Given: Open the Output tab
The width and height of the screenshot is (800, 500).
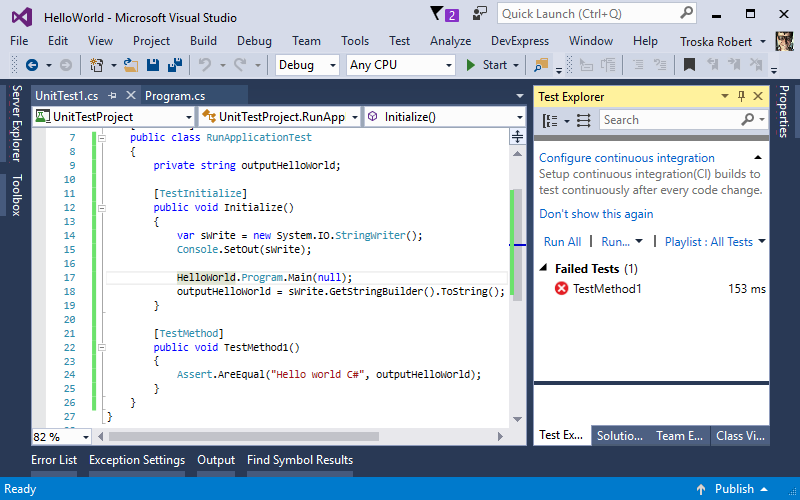Looking at the screenshot, I should click(x=216, y=460).
